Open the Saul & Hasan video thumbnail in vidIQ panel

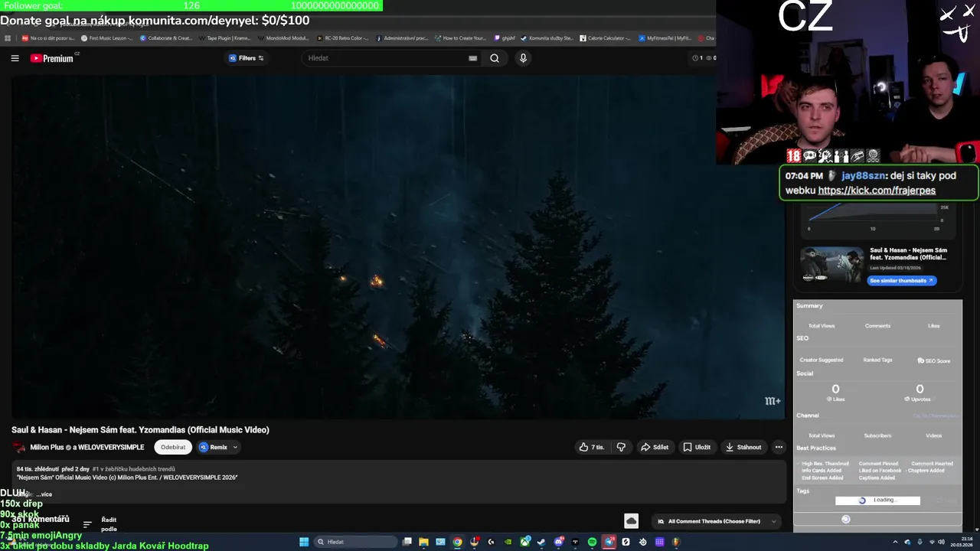(832, 266)
